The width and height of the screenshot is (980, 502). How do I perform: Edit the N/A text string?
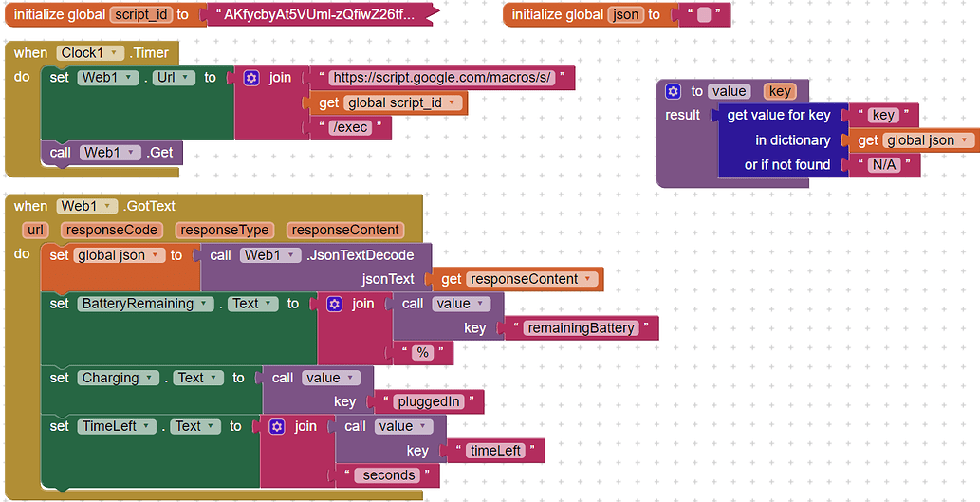(884, 165)
